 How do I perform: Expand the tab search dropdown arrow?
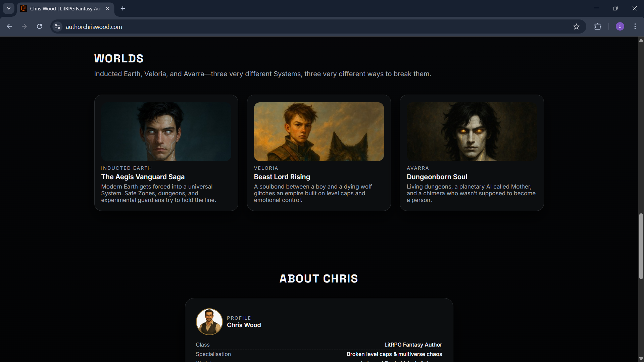[x=9, y=8]
